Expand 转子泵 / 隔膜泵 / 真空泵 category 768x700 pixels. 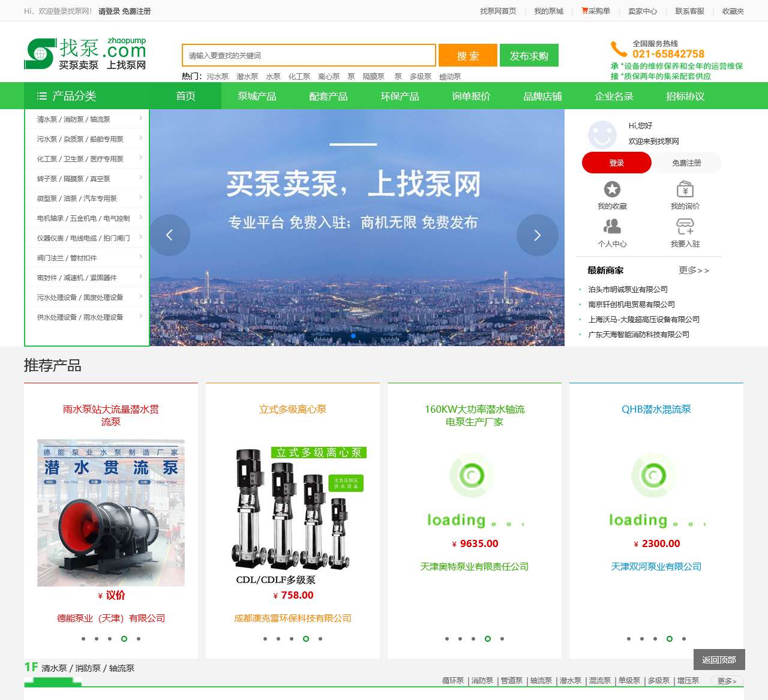tap(86, 179)
